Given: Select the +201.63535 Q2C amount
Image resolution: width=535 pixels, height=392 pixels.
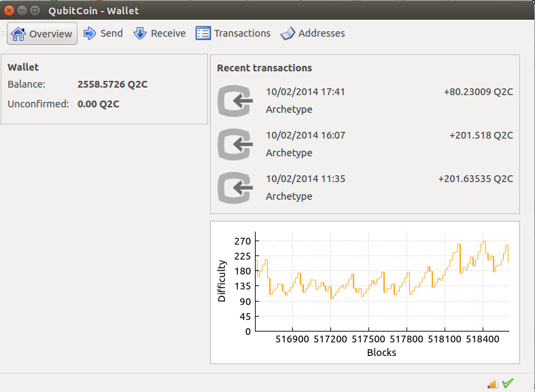Looking at the screenshot, I should (476, 179).
